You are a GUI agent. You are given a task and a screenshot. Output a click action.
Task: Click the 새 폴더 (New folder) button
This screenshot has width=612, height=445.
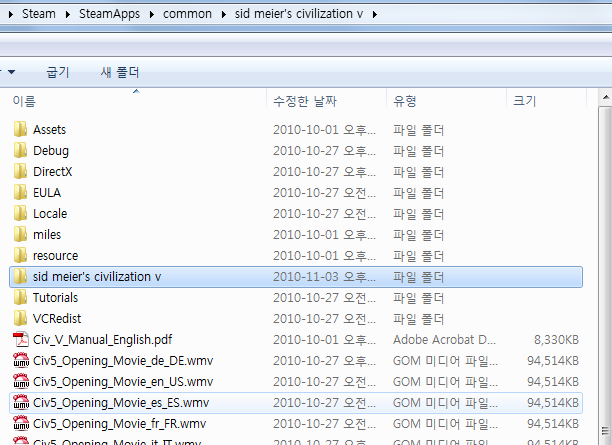[x=120, y=72]
